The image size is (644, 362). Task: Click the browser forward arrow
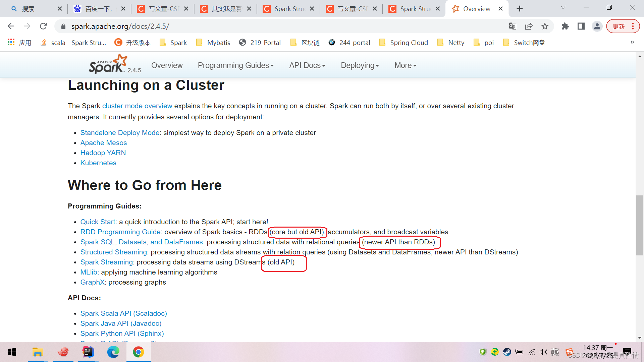pyautogui.click(x=27, y=26)
